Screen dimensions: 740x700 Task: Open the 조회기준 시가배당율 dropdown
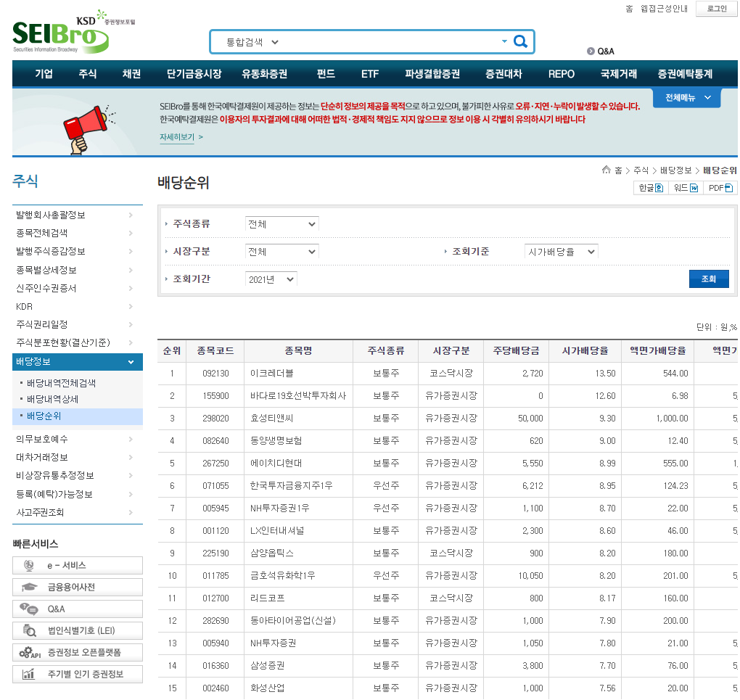coord(561,252)
